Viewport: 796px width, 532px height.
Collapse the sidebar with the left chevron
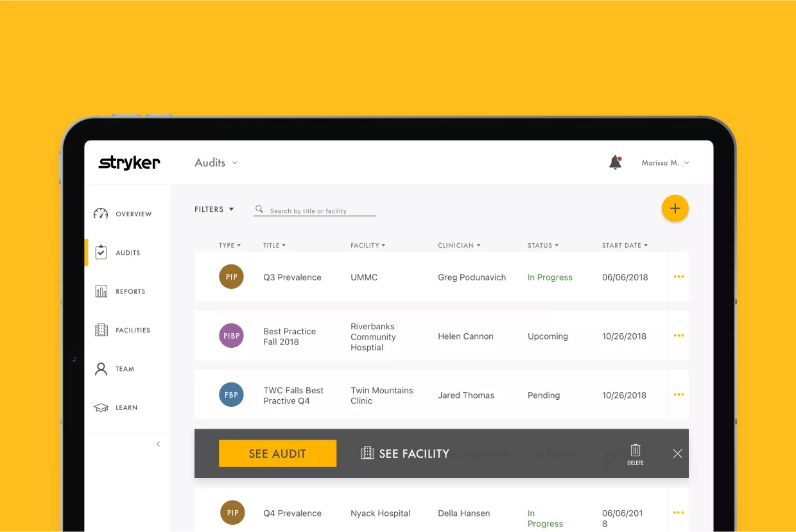(159, 444)
